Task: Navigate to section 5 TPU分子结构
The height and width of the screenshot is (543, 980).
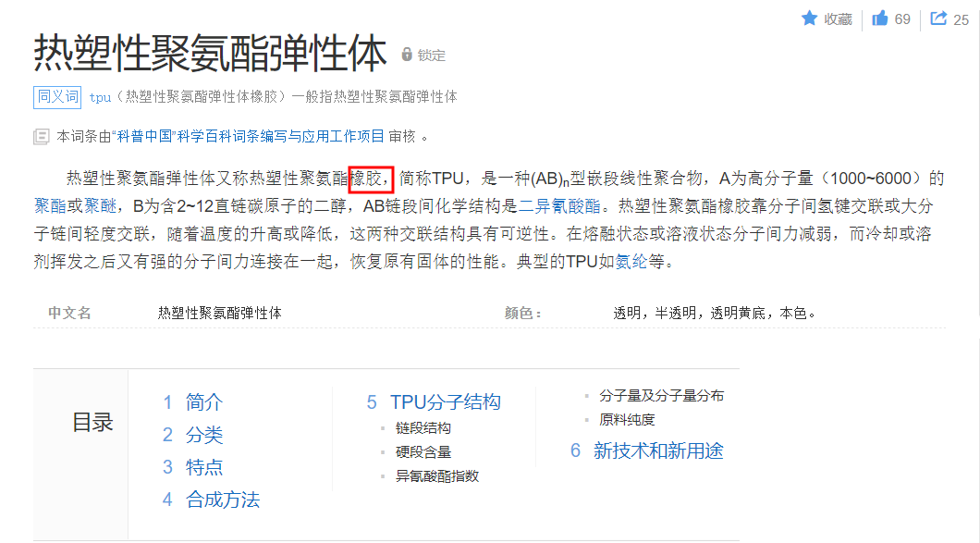Action: tap(445, 402)
